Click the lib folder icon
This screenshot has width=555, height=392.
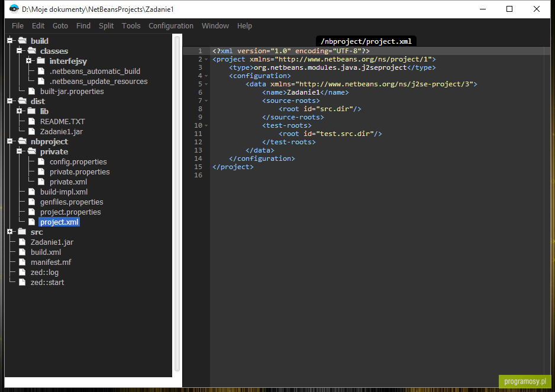coord(31,111)
